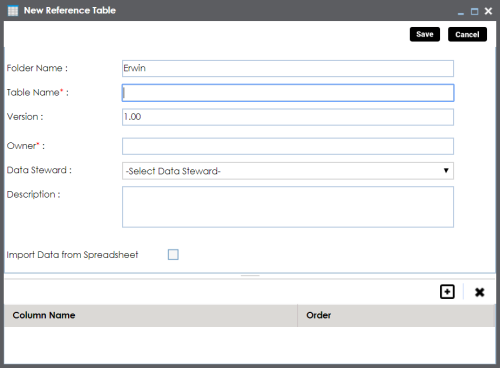
Task: Open the Data Steward dropdown arrow
Action: pos(446,171)
